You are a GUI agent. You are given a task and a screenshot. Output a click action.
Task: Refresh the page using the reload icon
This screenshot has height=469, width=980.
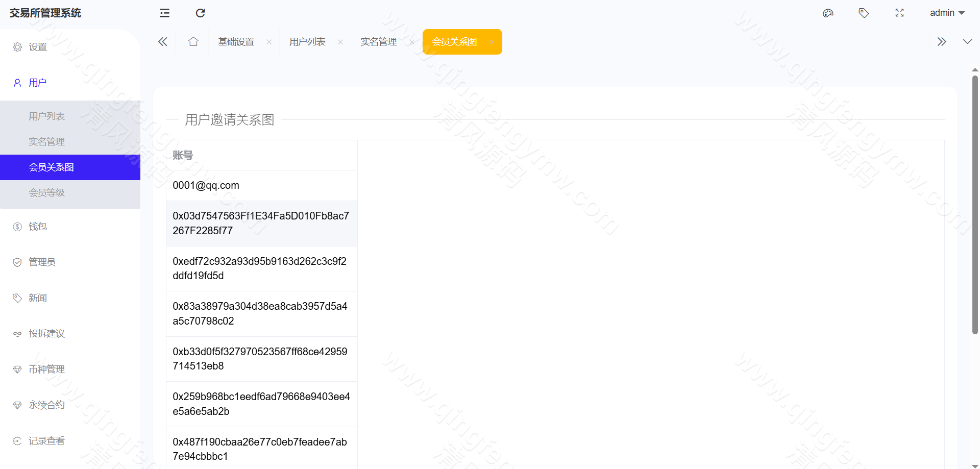click(200, 13)
